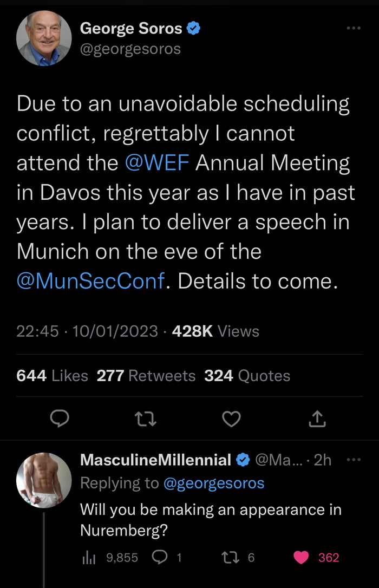The height and width of the screenshot is (588, 379).
Task: Open the 277 Retweets list
Action: [x=146, y=375]
